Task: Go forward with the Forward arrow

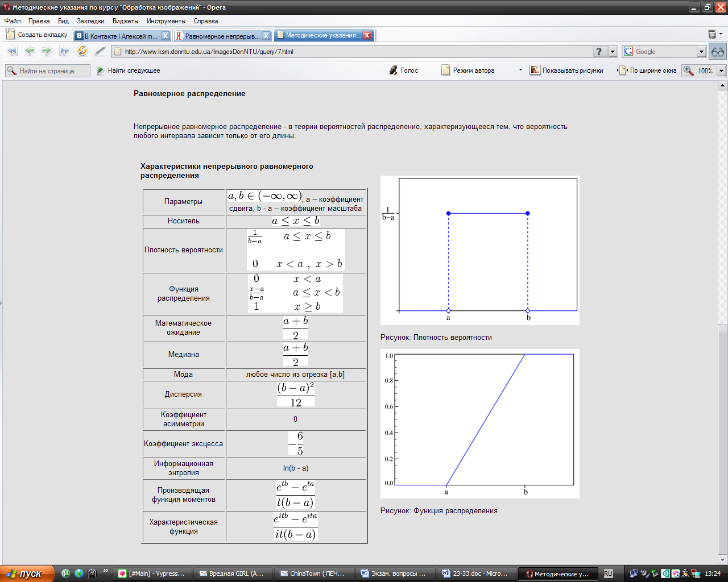Action: coord(47,51)
